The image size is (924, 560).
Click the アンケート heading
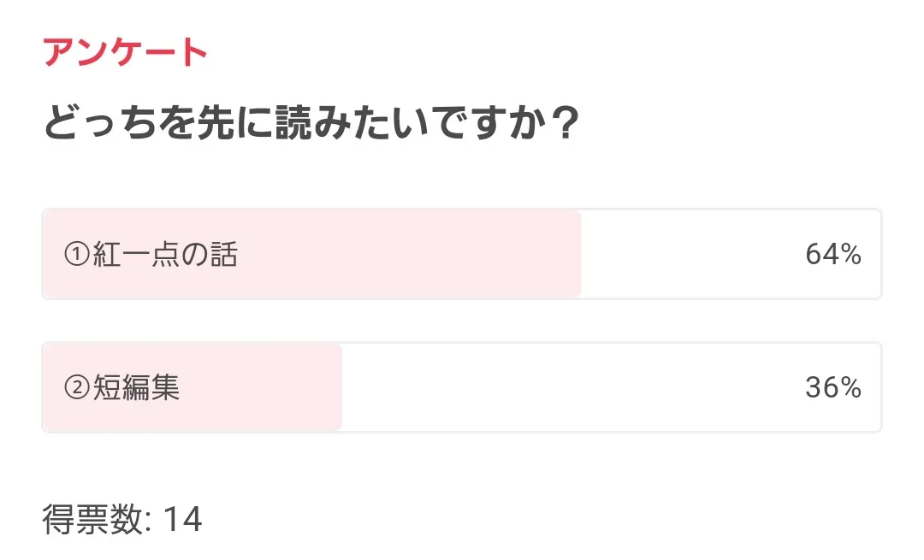[125, 53]
